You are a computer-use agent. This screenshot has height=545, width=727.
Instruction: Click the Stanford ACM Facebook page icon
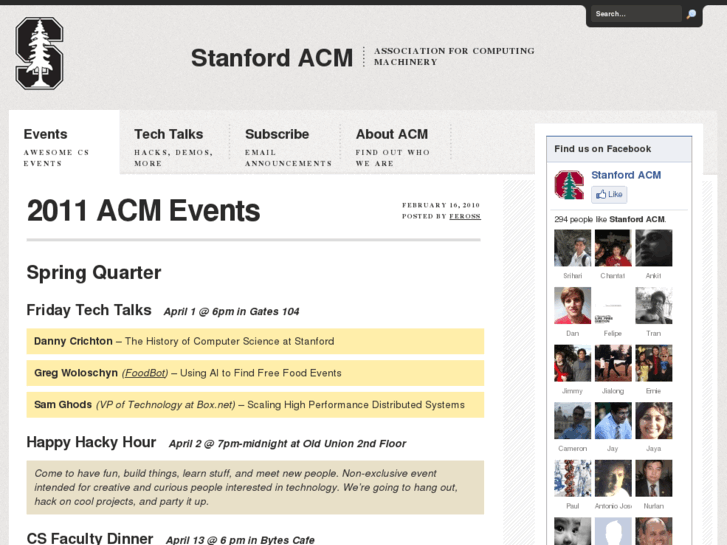(569, 185)
